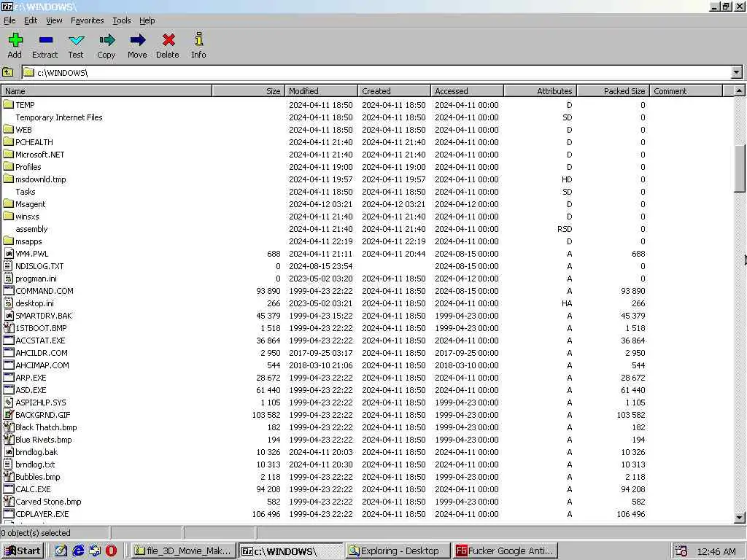Sort by Modified column header
747x560 pixels.
(x=321, y=91)
